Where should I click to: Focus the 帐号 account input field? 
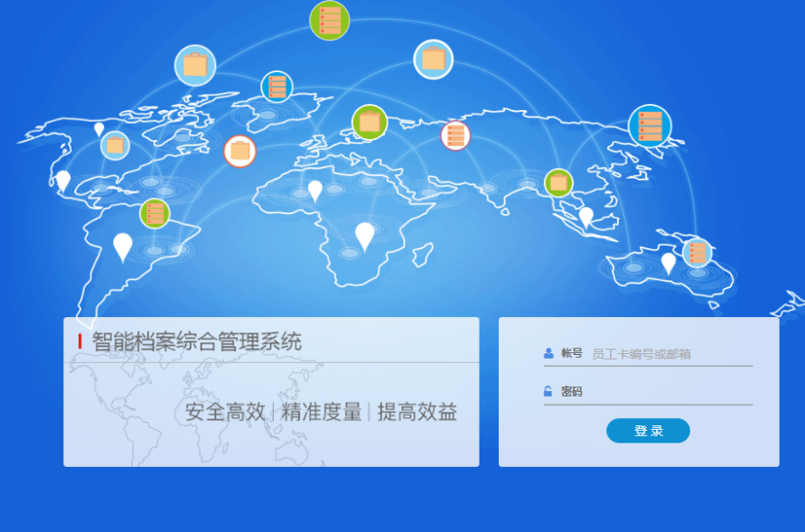[x=670, y=354]
